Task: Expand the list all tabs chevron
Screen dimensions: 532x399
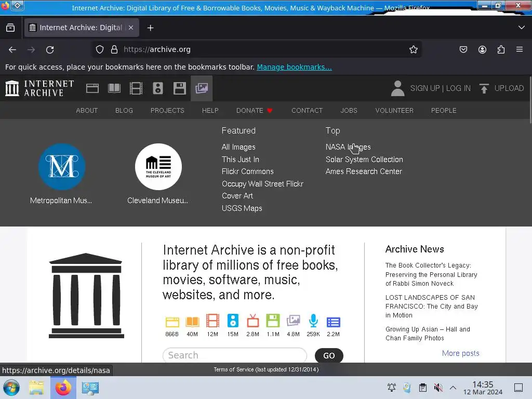Action: click(x=522, y=28)
